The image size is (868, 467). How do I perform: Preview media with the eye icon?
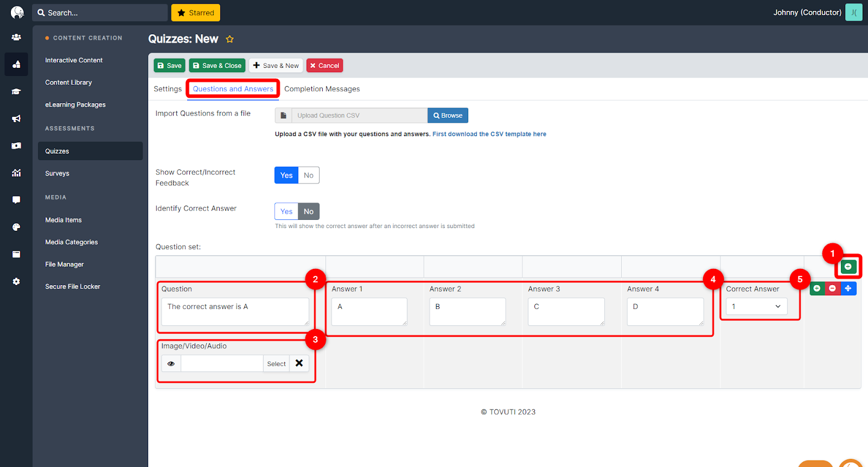point(171,364)
